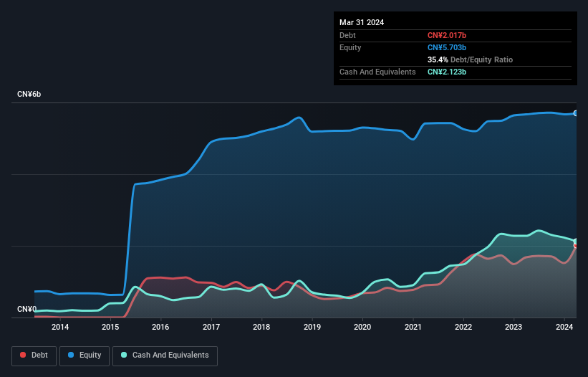Click the CN¥0 y-axis label

pyautogui.click(x=26, y=309)
